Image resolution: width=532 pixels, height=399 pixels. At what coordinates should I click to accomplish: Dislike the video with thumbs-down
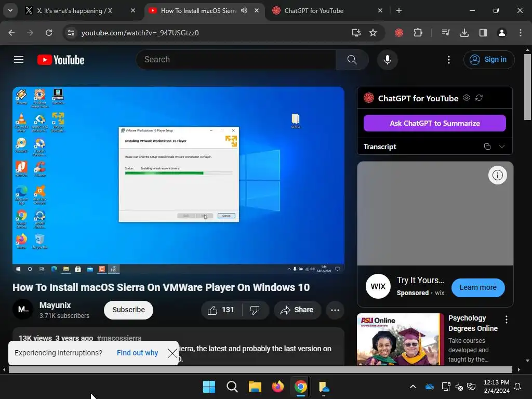point(255,310)
